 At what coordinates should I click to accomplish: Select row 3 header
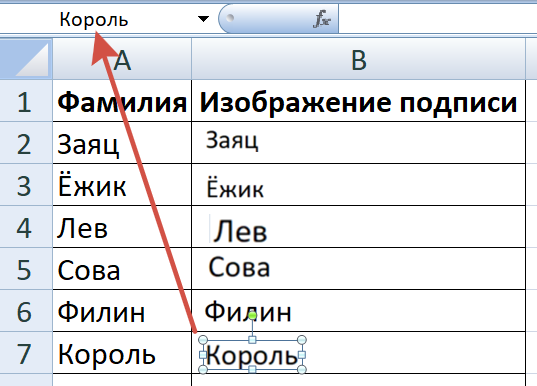click(x=26, y=185)
